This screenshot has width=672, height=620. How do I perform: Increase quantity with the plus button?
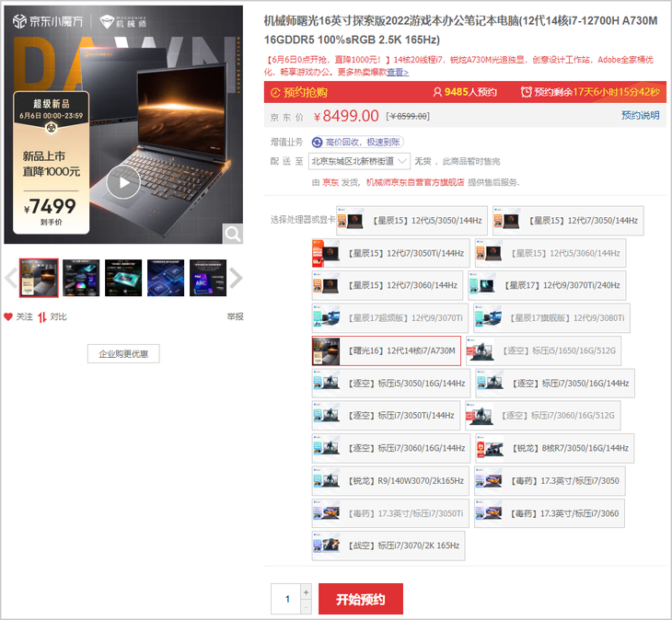(306, 592)
